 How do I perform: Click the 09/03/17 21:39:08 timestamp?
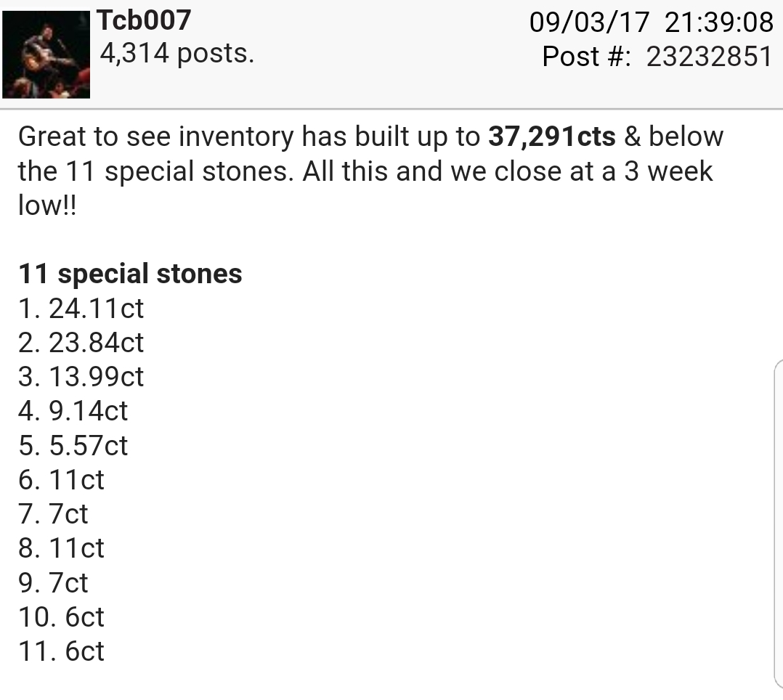pos(651,23)
